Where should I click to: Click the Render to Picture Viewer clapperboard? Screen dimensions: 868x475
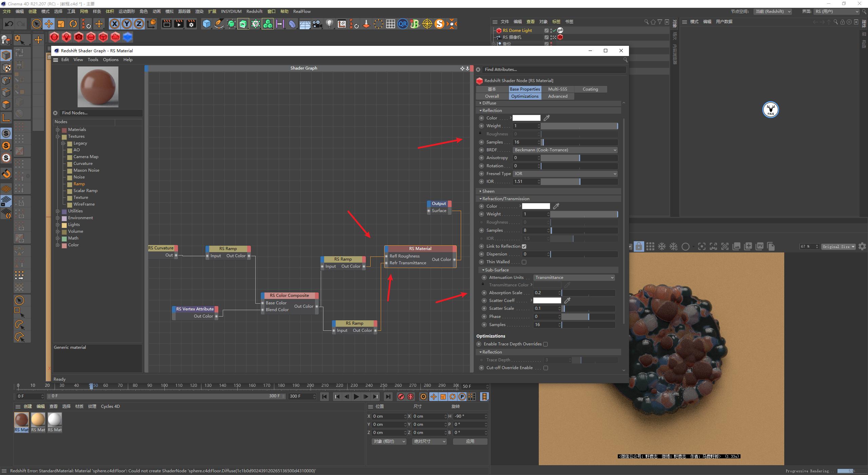point(179,24)
